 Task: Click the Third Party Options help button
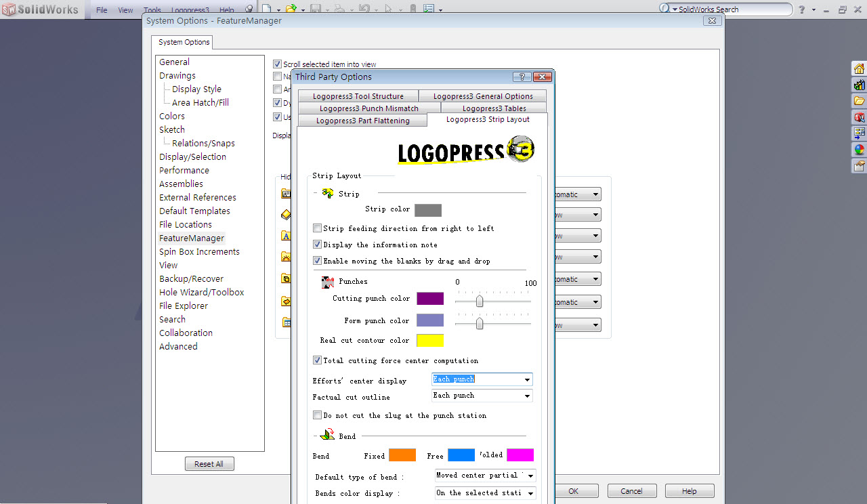coord(522,77)
